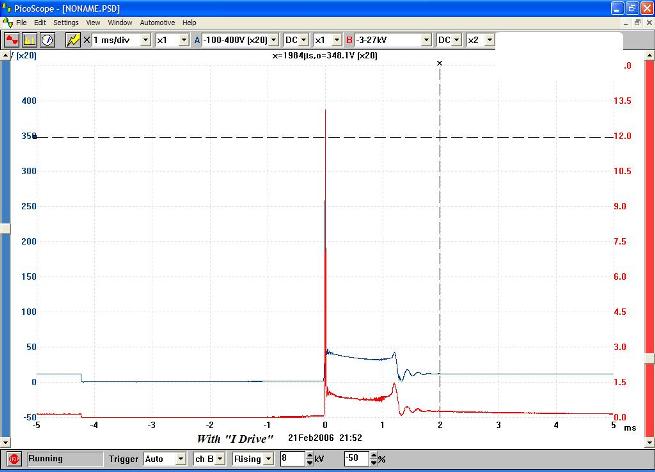Click the red stop/go icon

13,459
